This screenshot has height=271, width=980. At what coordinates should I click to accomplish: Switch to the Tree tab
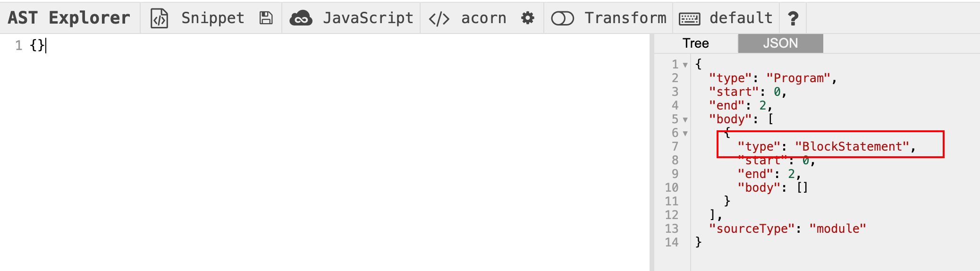coord(695,43)
